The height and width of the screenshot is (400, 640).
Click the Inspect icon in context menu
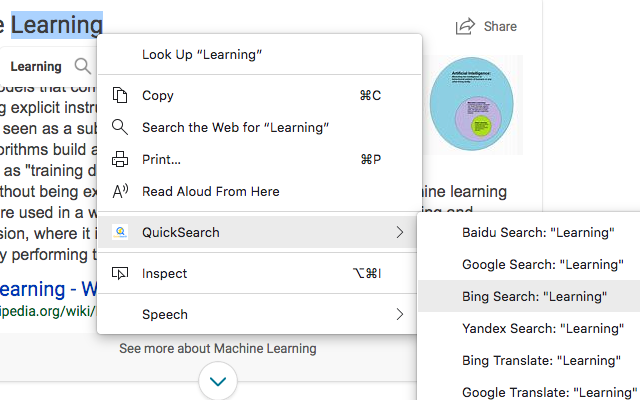(120, 273)
